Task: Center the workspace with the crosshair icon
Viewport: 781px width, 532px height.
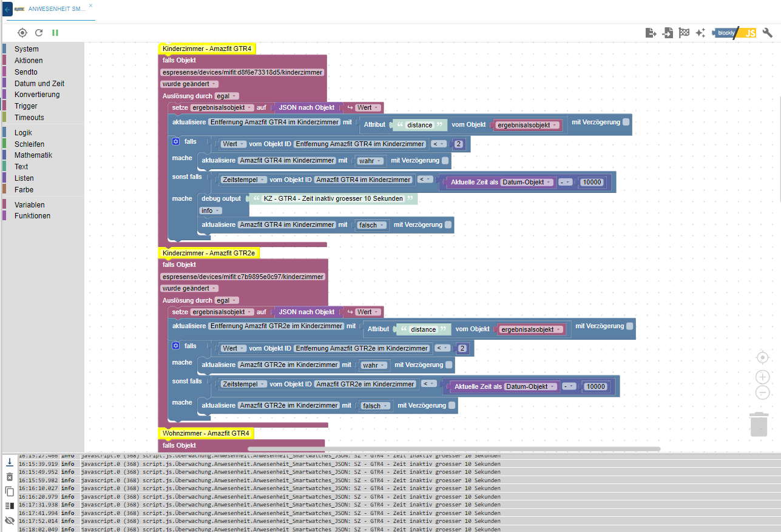Action: click(x=763, y=357)
